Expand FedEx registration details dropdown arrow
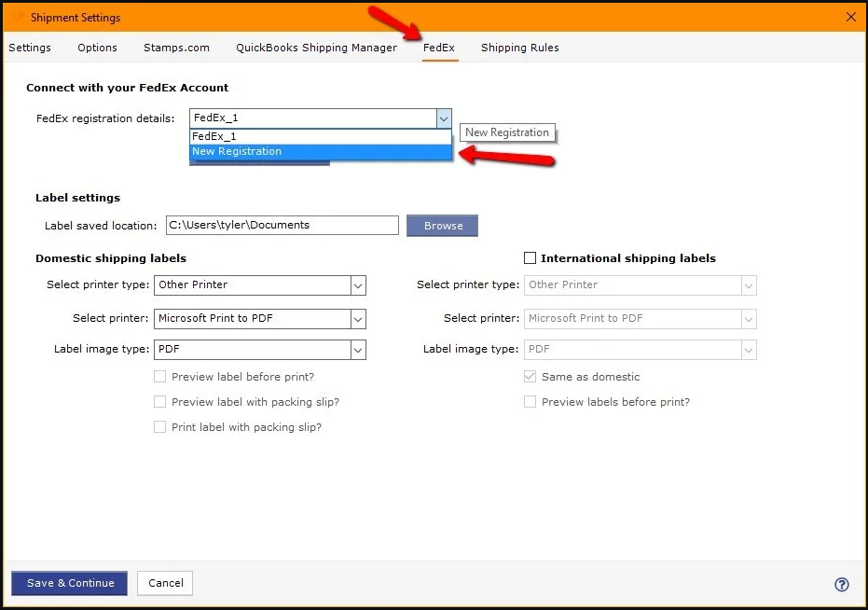Viewport: 868px width, 610px height. [444, 118]
